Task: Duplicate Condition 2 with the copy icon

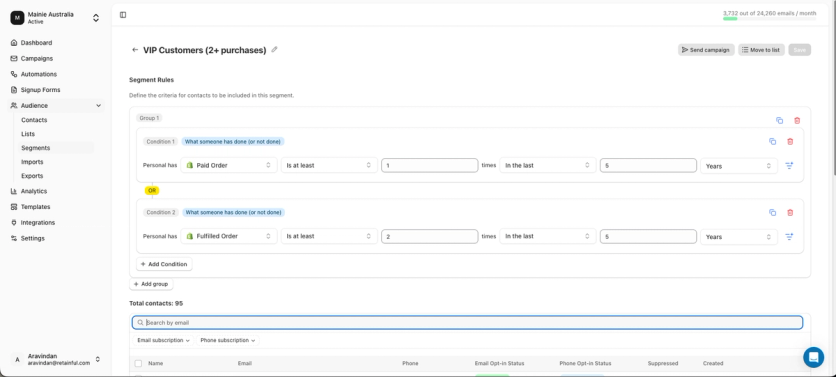Action: coord(773,212)
